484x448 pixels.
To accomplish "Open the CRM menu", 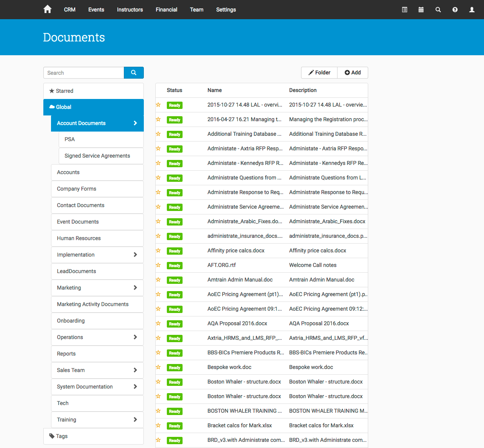I will (69, 10).
